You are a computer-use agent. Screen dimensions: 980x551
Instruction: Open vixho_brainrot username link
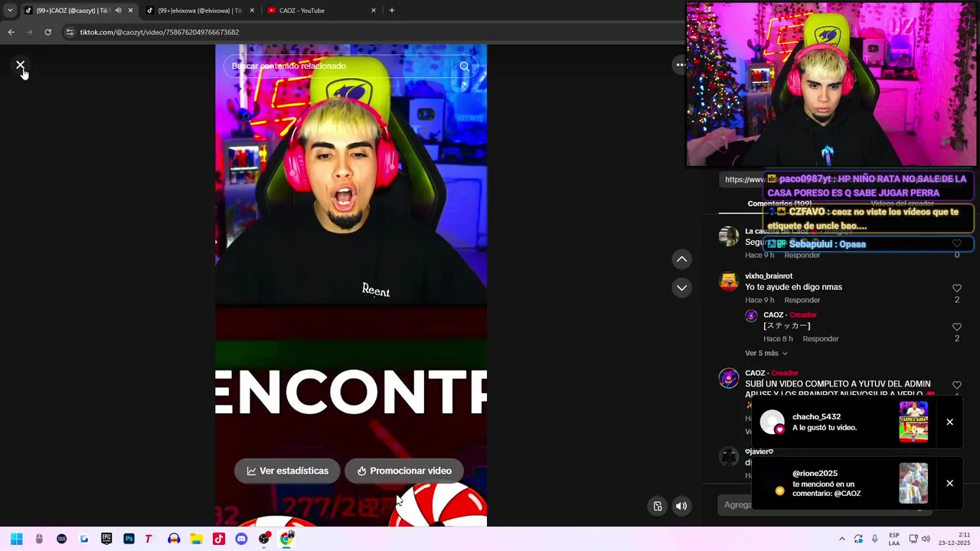769,275
